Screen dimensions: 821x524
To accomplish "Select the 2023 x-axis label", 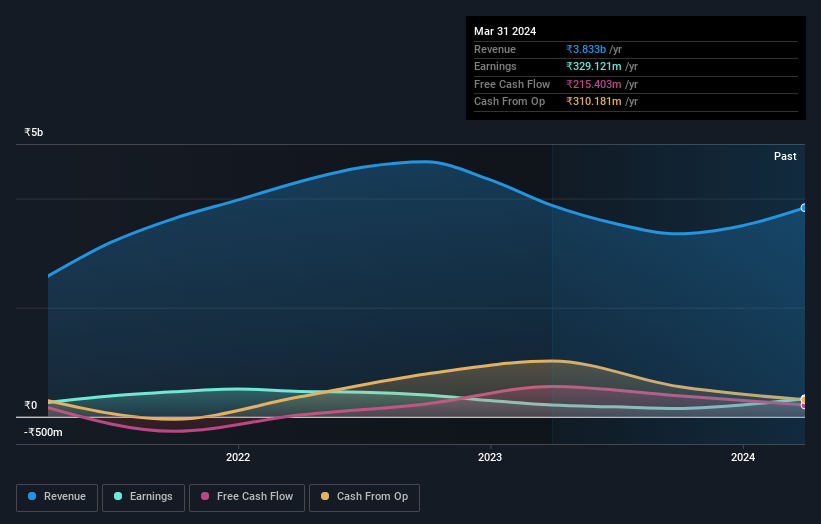I will 490,458.
